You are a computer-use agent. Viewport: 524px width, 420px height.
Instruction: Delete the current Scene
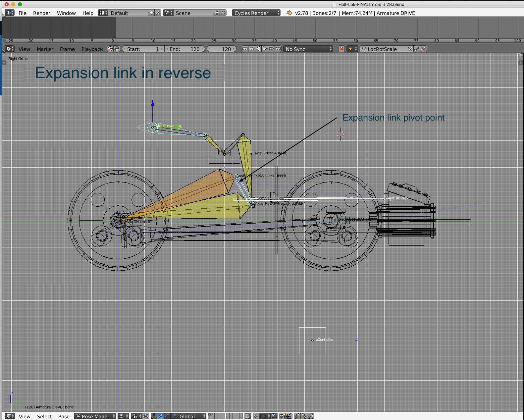pyautogui.click(x=223, y=13)
